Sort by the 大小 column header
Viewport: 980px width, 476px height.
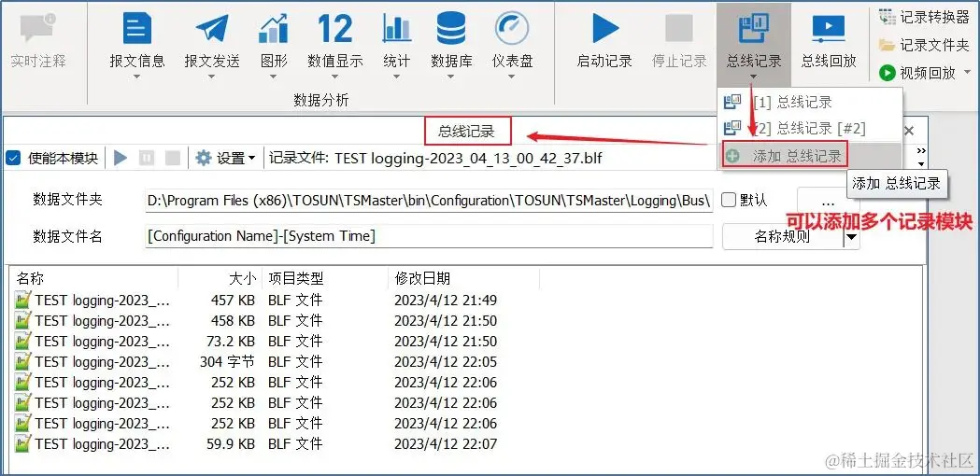(220, 278)
